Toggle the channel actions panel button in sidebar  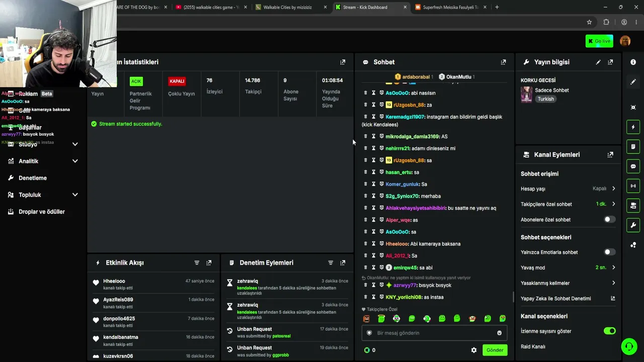[633, 206]
